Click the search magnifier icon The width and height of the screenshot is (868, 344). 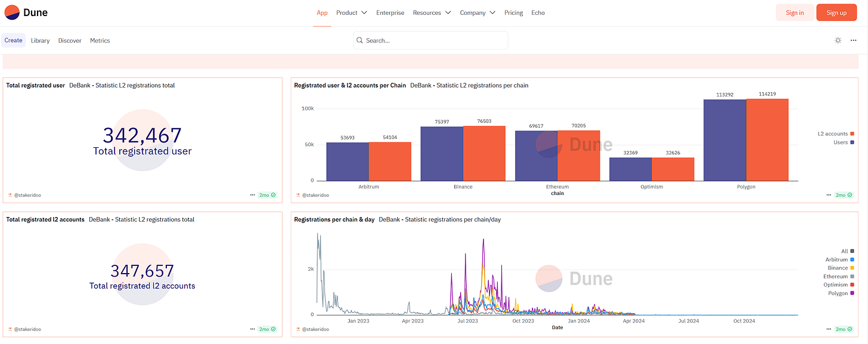tap(359, 41)
